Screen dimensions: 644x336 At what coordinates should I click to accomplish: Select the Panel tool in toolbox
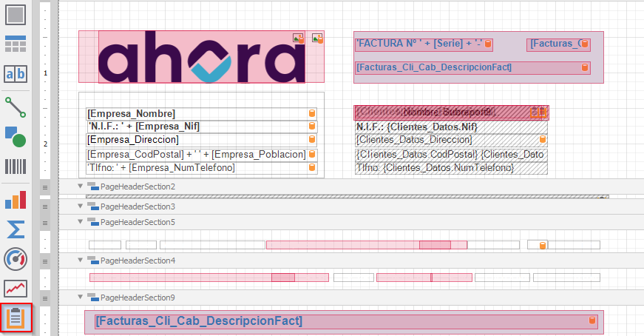click(16, 14)
